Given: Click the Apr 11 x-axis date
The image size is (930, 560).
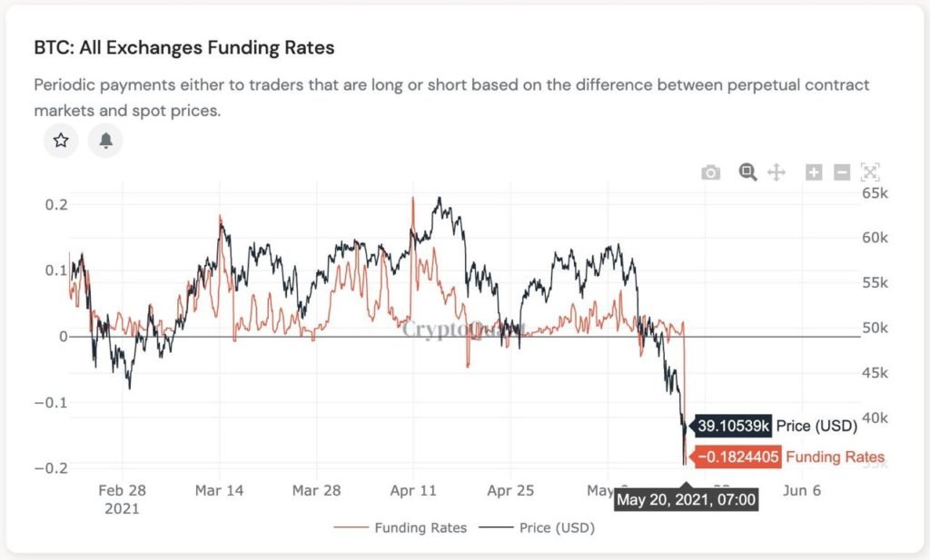Looking at the screenshot, I should 413,490.
